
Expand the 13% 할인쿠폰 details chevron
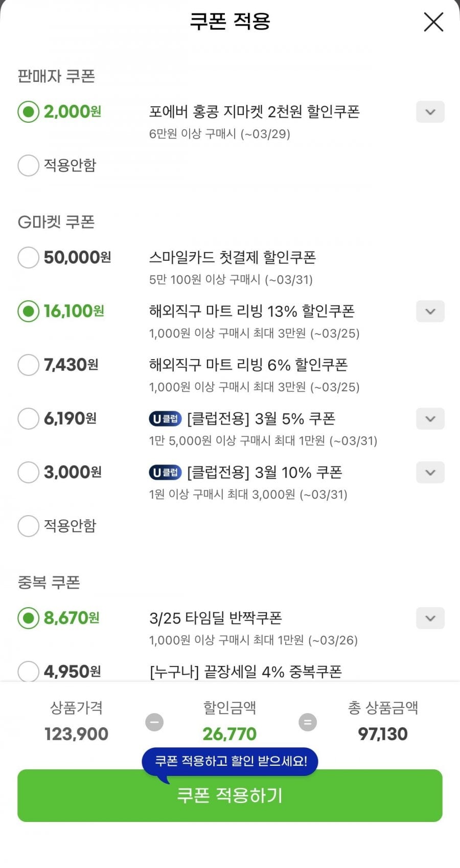pos(430,311)
